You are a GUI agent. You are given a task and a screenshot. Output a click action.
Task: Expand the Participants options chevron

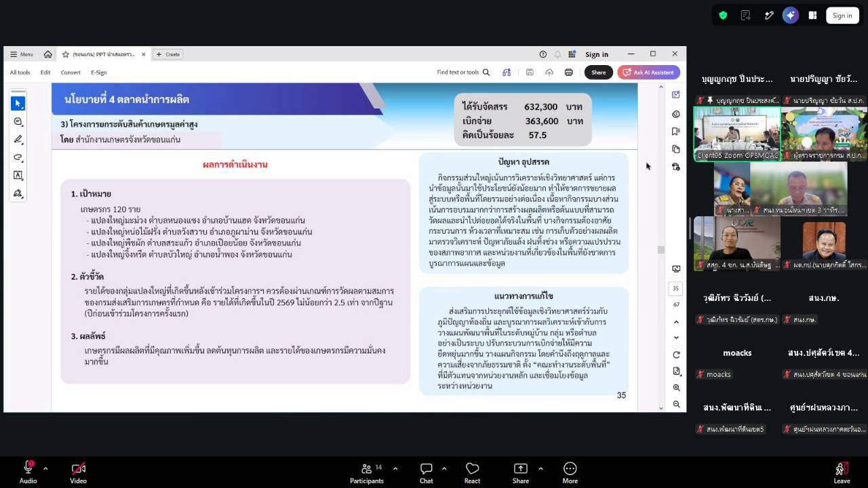[x=395, y=468]
